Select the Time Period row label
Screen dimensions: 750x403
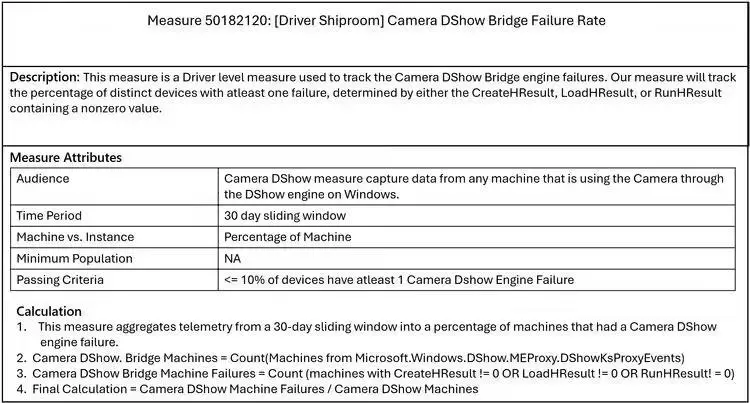click(x=49, y=215)
